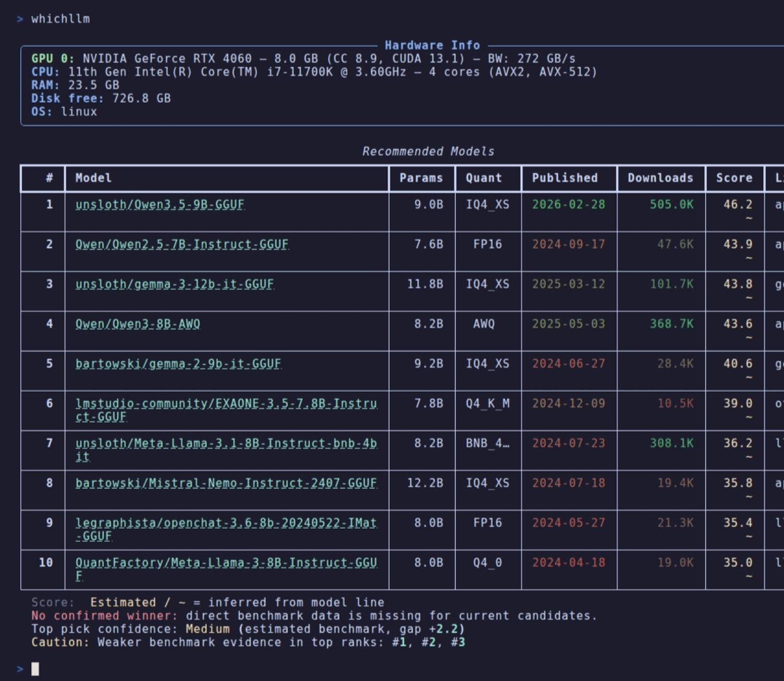Click the Q4_K_M quant value

point(487,404)
